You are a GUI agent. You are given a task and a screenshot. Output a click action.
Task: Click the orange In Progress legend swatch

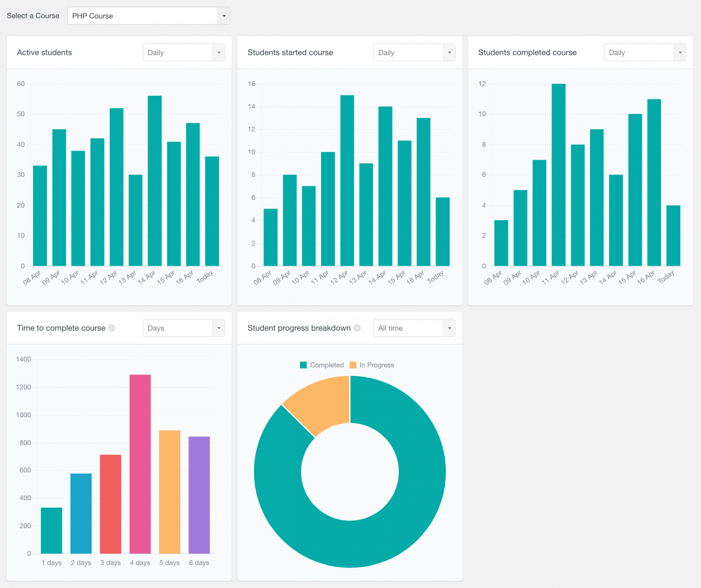pyautogui.click(x=353, y=365)
